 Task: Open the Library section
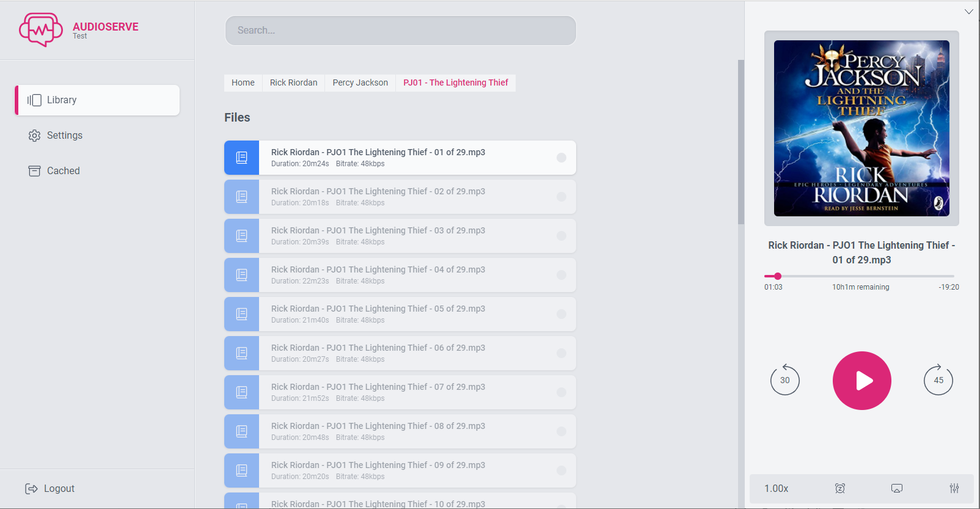pyautogui.click(x=97, y=100)
